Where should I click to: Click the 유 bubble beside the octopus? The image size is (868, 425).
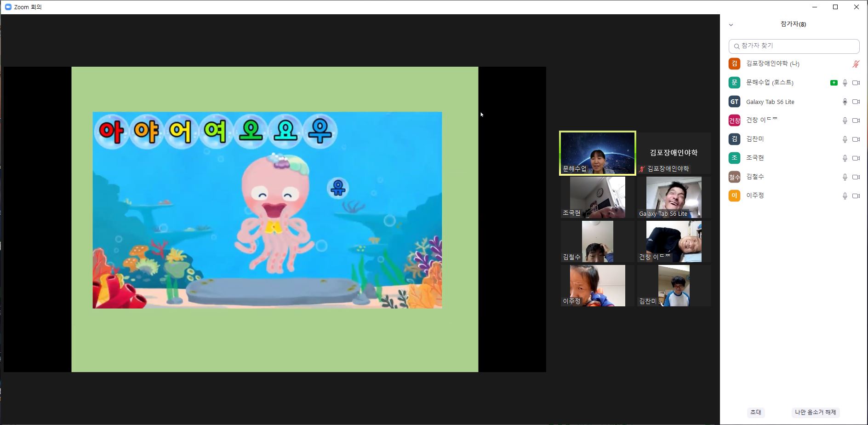(338, 187)
